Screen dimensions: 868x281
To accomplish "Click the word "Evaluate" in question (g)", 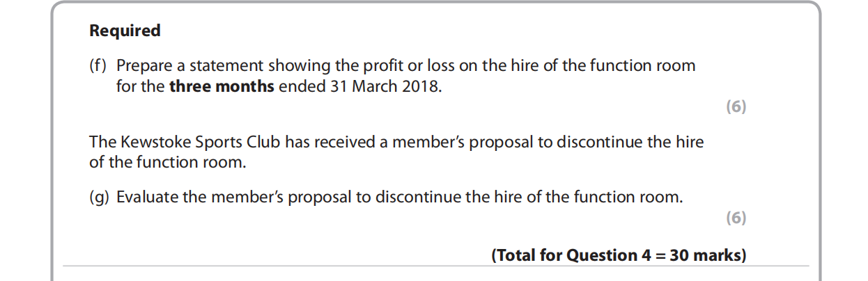I will click(146, 197).
